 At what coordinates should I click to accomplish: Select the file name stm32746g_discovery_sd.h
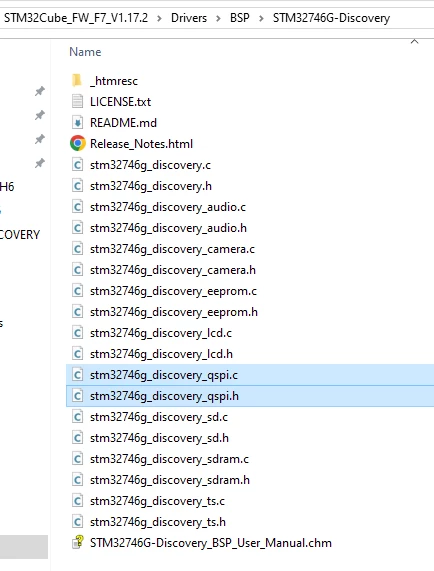(x=159, y=438)
